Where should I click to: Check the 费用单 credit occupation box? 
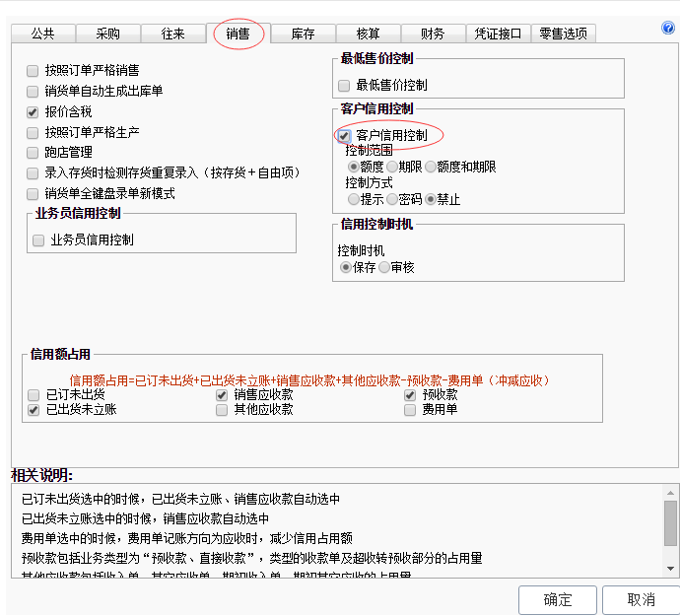point(410,409)
